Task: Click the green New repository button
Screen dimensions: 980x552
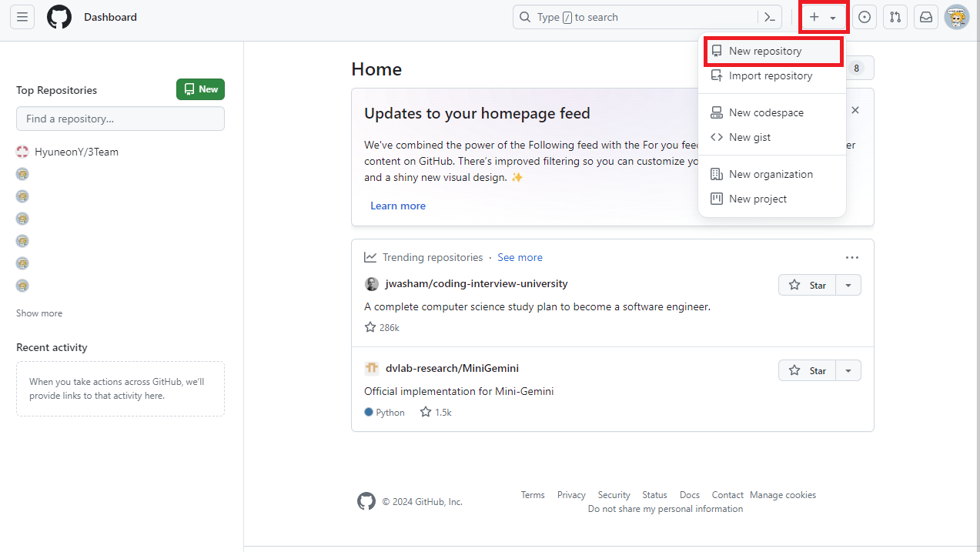Action: point(200,89)
